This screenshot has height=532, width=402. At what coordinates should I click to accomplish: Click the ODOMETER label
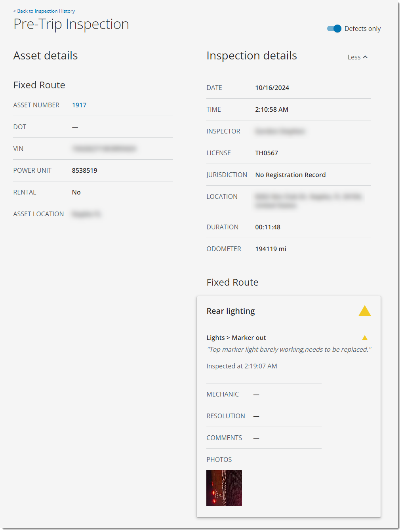pyautogui.click(x=224, y=249)
